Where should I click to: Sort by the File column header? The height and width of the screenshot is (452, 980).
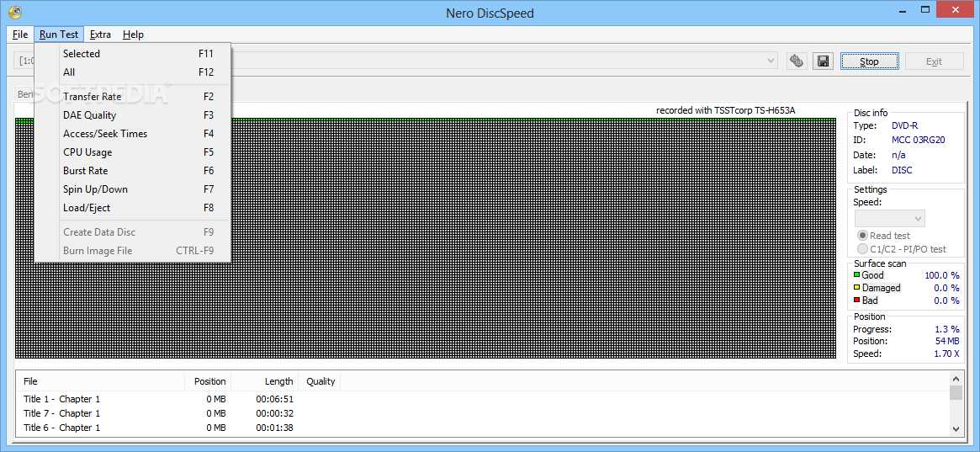pyautogui.click(x=102, y=380)
